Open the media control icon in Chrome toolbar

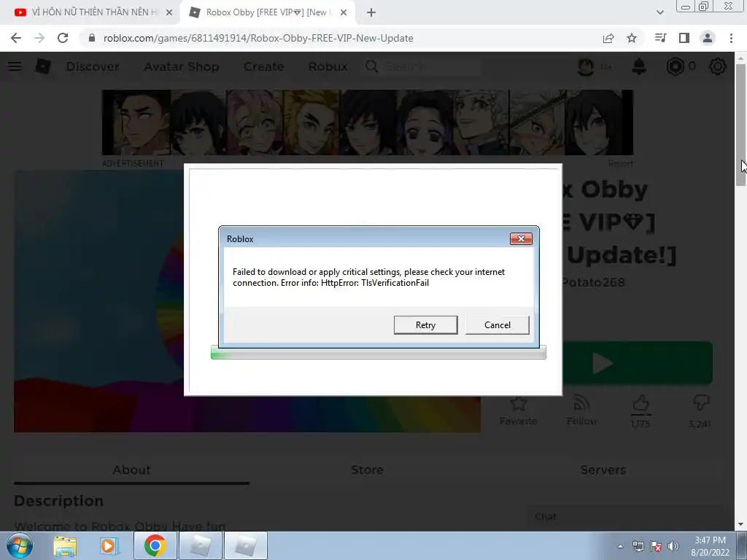coord(660,38)
